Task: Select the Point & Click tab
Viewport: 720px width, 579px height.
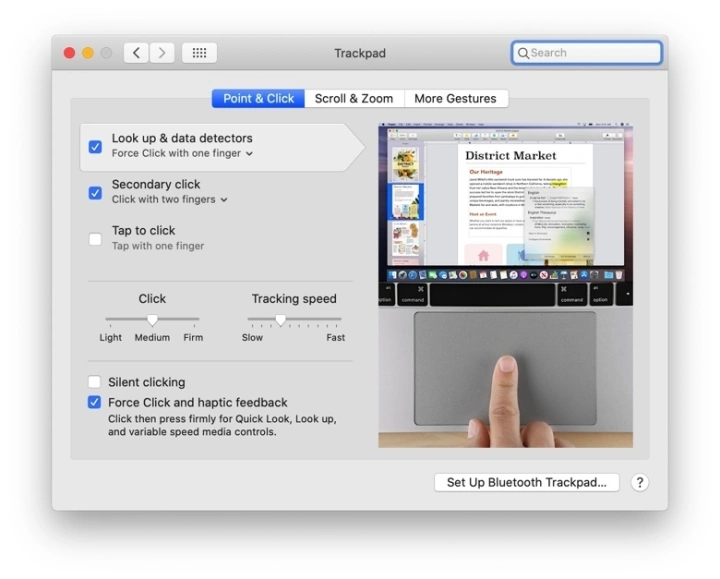Action: [258, 98]
